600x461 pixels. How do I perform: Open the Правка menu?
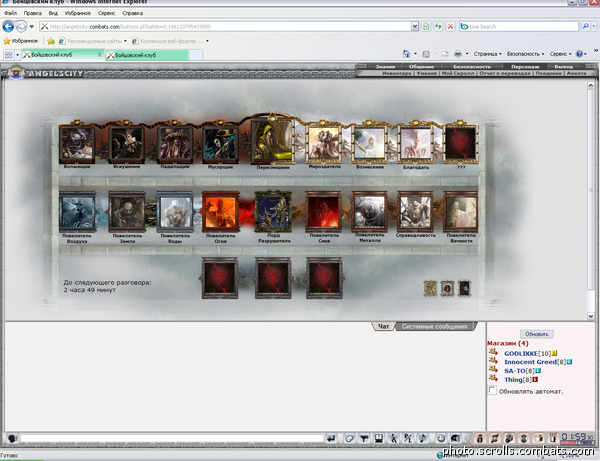tap(33, 13)
